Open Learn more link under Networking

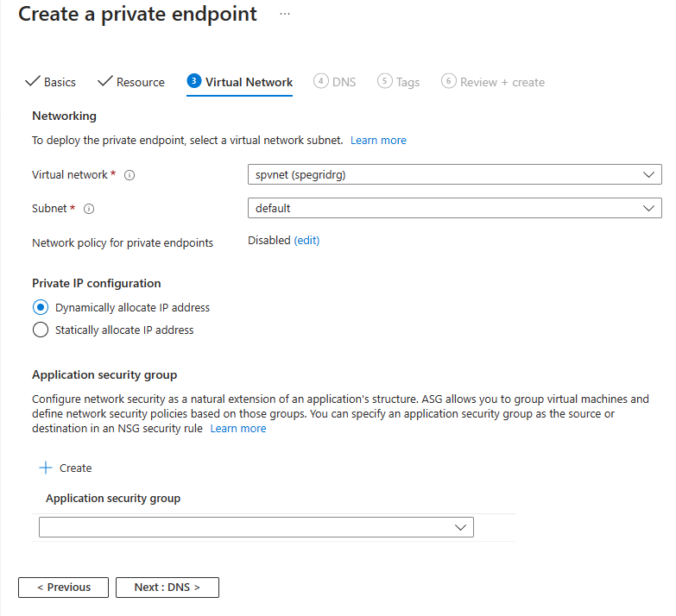[378, 140]
